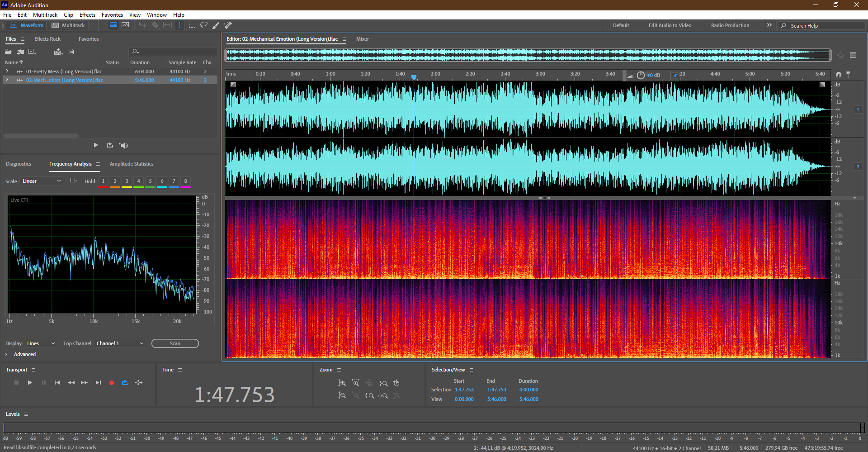Toggle Loop Playback in Transport

click(125, 383)
